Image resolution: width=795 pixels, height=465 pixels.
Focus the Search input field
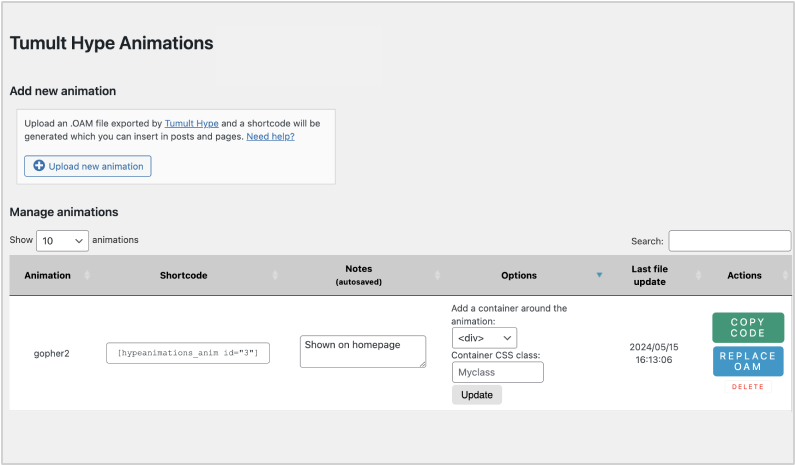pos(729,241)
